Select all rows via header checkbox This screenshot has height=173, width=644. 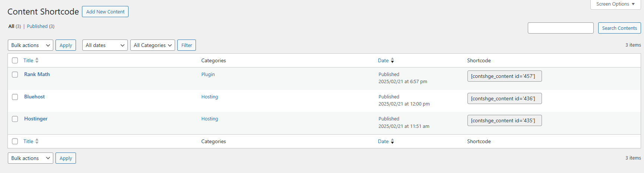[x=15, y=60]
